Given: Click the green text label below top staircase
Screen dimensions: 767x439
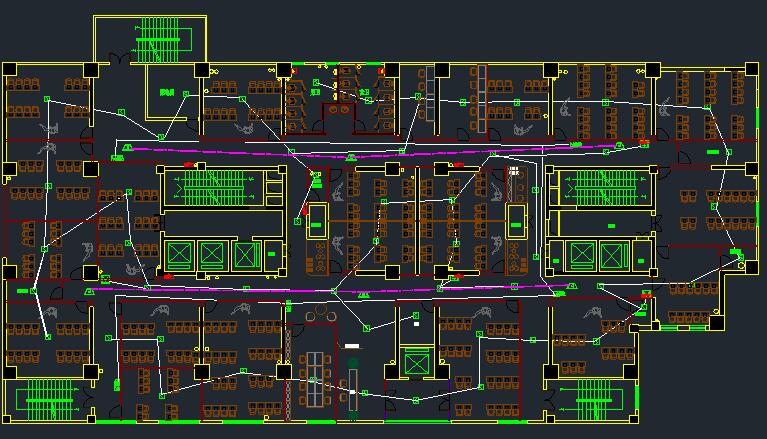Looking at the screenshot, I should pos(166,93).
